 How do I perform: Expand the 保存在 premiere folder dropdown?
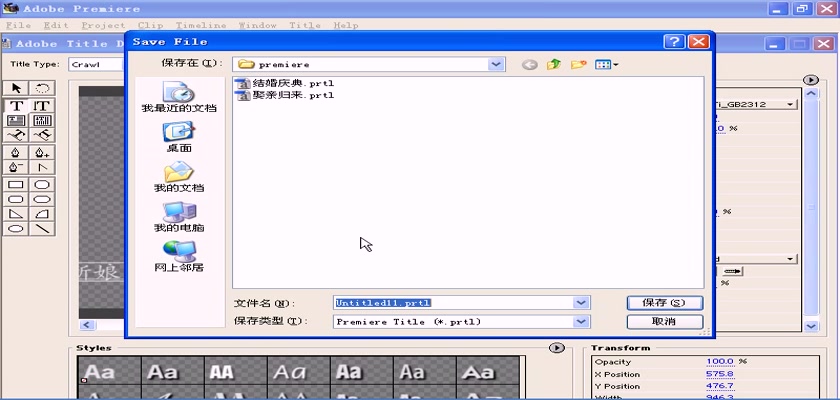496,64
